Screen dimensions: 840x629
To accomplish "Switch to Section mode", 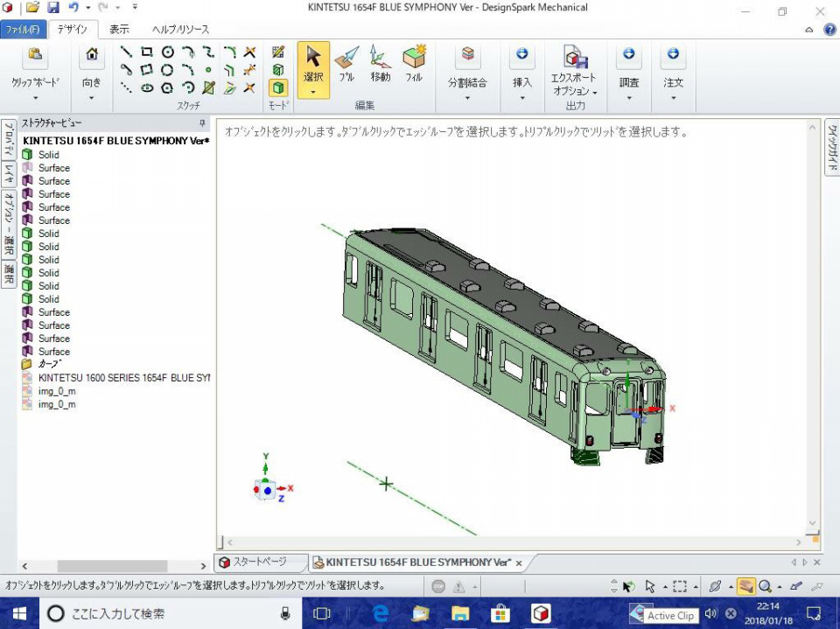I will click(278, 70).
